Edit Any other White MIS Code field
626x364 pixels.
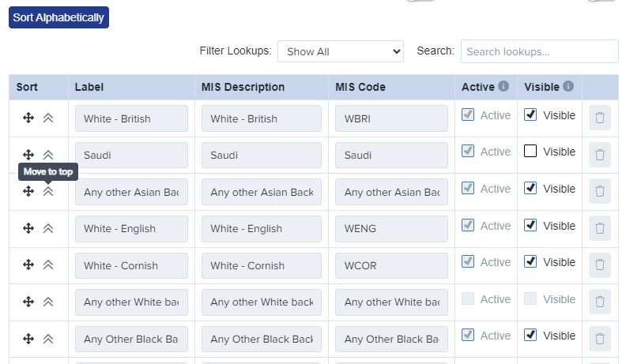pos(391,302)
